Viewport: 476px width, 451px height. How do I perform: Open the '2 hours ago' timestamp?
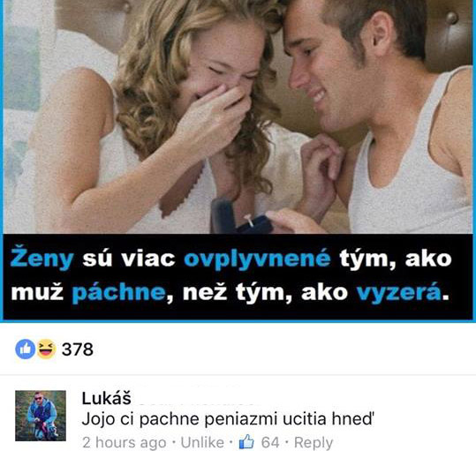tap(125, 442)
